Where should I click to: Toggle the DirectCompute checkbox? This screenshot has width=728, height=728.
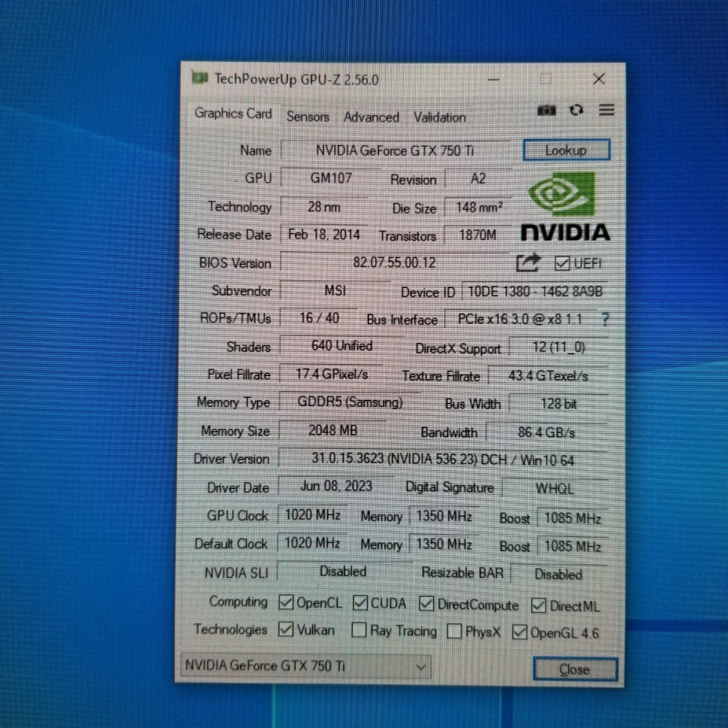click(426, 604)
